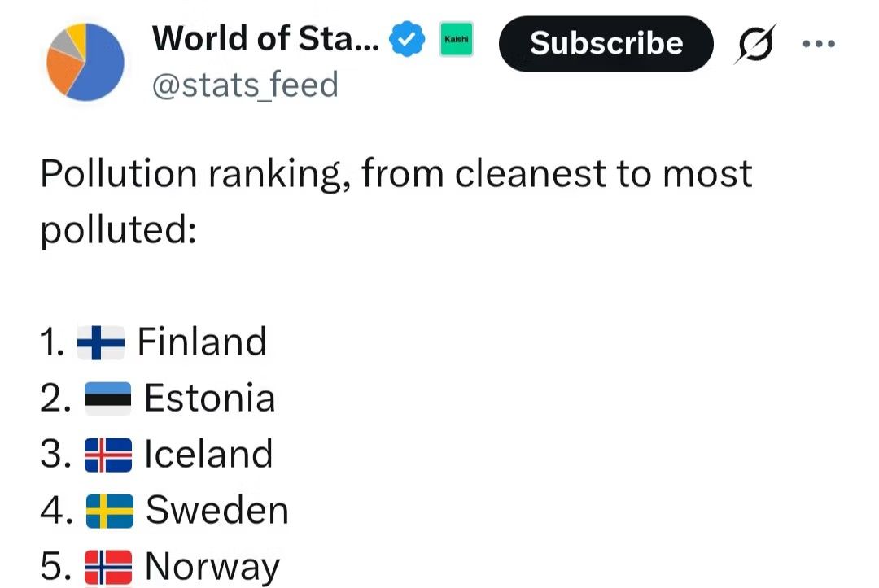Select the Estonia entry text
Image resolution: width=879 pixels, height=588 pixels.
point(209,399)
